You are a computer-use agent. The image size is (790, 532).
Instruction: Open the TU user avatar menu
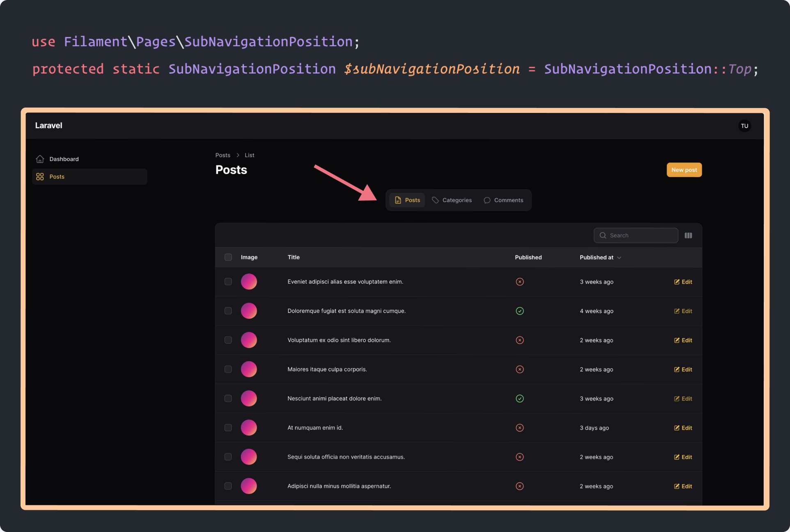(x=744, y=126)
